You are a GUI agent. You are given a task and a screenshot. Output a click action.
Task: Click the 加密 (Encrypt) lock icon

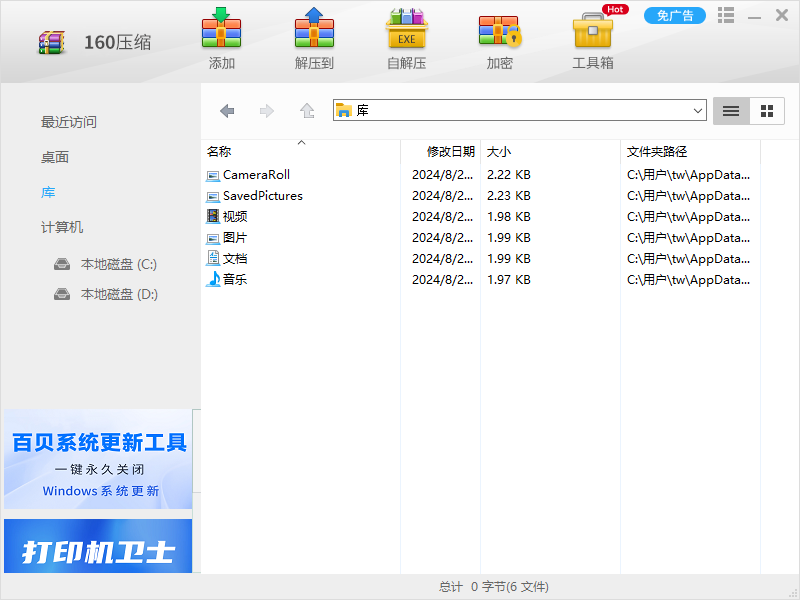click(x=499, y=31)
